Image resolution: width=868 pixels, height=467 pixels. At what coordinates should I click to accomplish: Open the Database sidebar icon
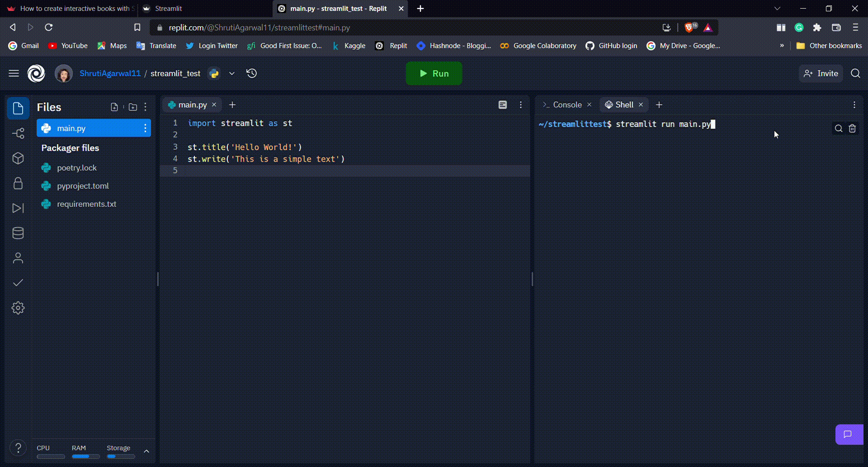click(x=18, y=233)
